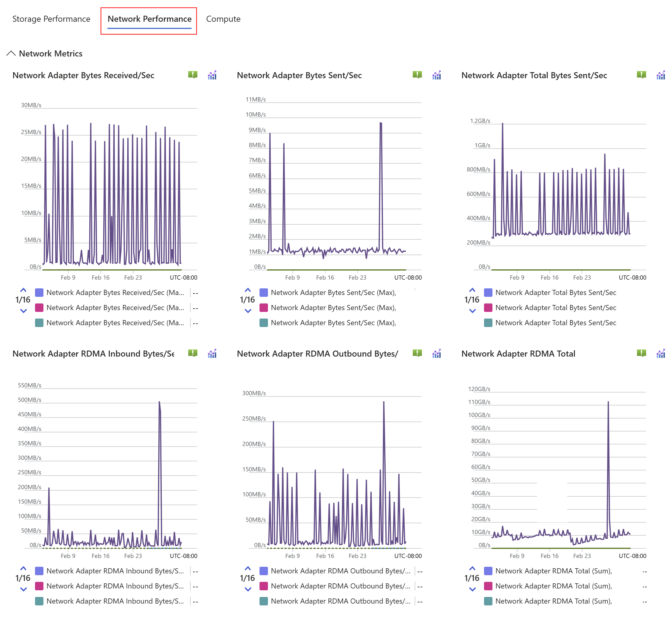Go to next legend page on Bytes Received chart
672x622 pixels.
click(x=23, y=311)
